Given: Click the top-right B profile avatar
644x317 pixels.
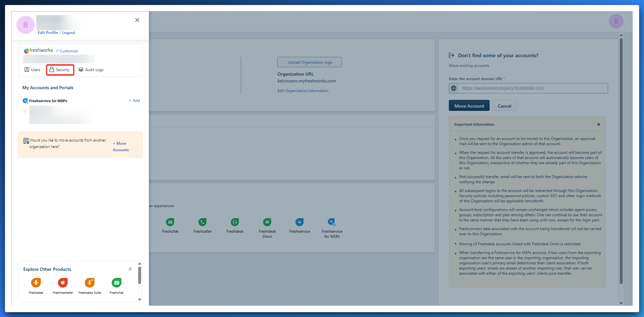Looking at the screenshot, I should coord(616,21).
